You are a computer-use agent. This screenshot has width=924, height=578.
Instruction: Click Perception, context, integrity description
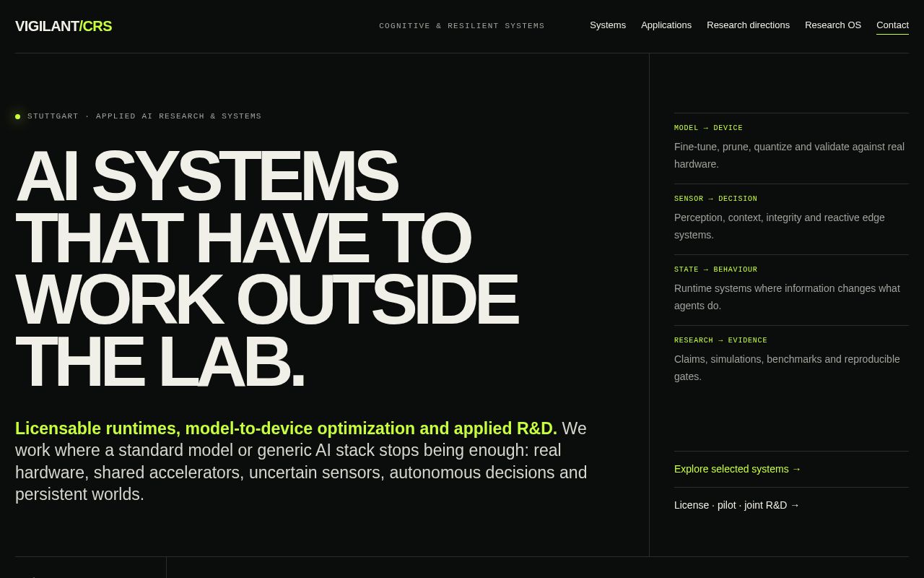780,226
